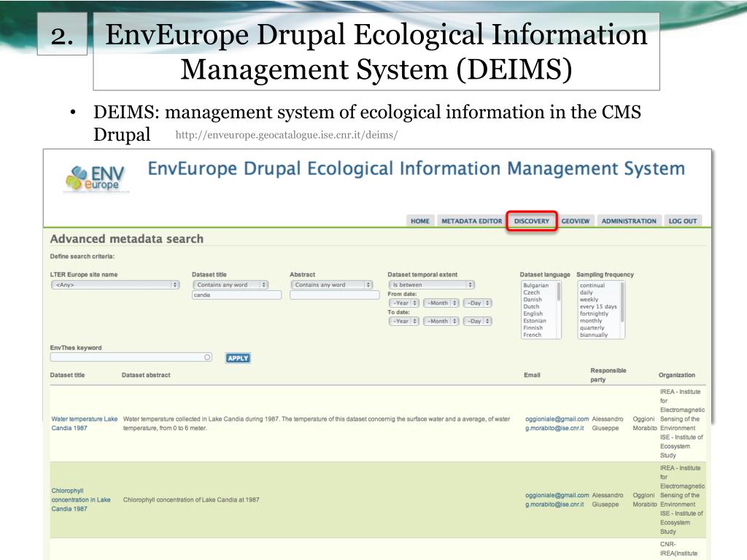This screenshot has width=747, height=560.
Task: Click the ENV Europe logo
Action: [96, 179]
